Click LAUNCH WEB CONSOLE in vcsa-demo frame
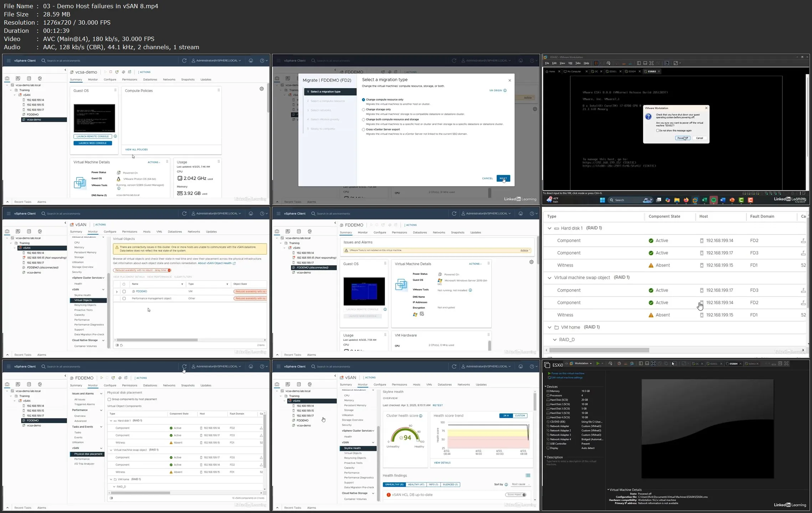The width and height of the screenshot is (812, 513). click(x=93, y=143)
